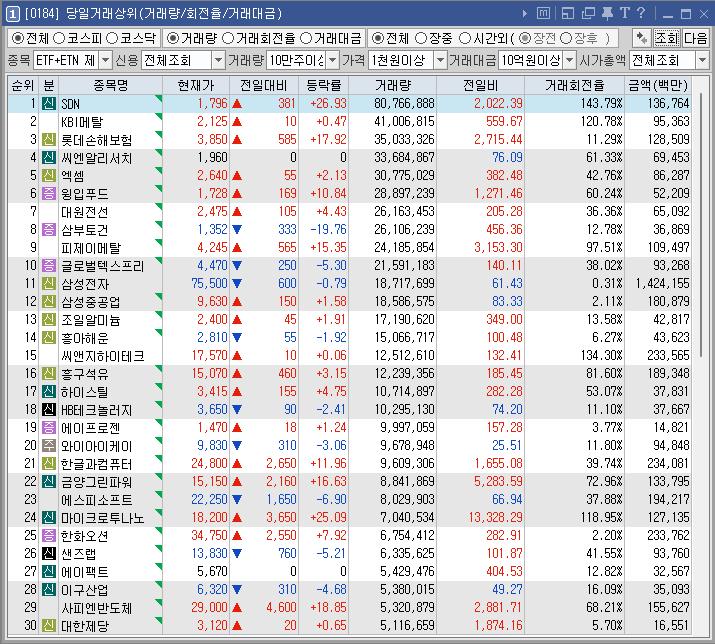Screen dimensions: 715x644
Task: Click the arrows icon left of 조회
Action: (x=642, y=38)
